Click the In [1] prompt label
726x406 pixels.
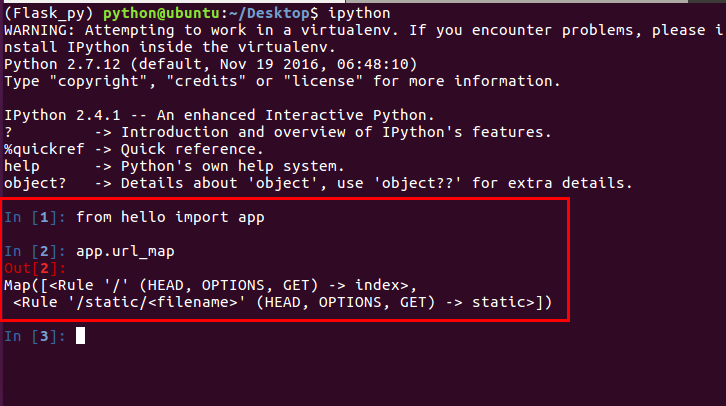click(35, 217)
